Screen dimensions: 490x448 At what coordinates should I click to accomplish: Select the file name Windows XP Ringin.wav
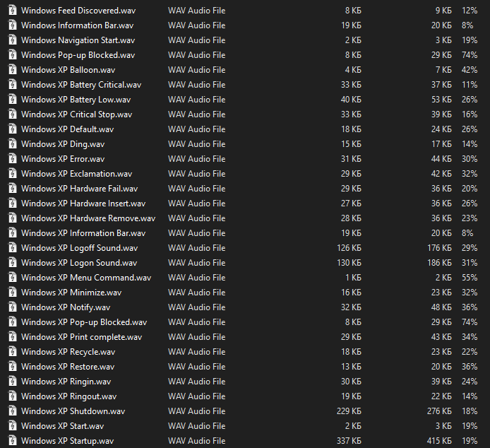[66, 382]
